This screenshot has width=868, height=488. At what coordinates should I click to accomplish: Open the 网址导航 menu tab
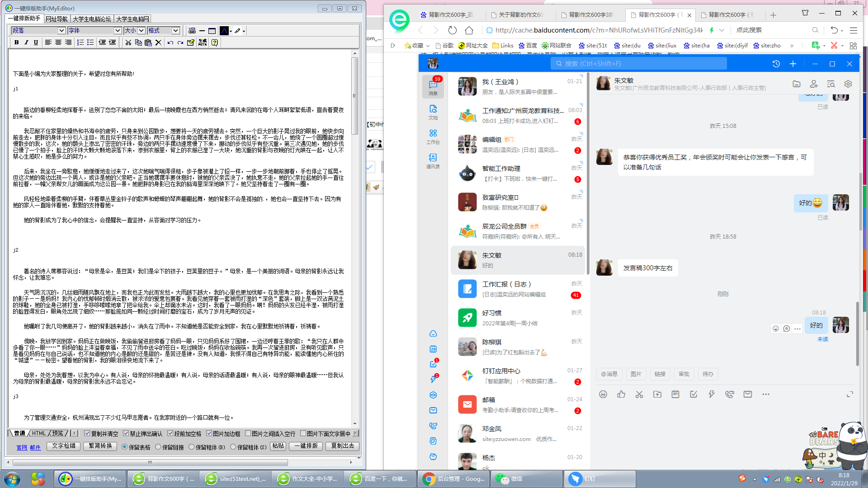tap(56, 19)
